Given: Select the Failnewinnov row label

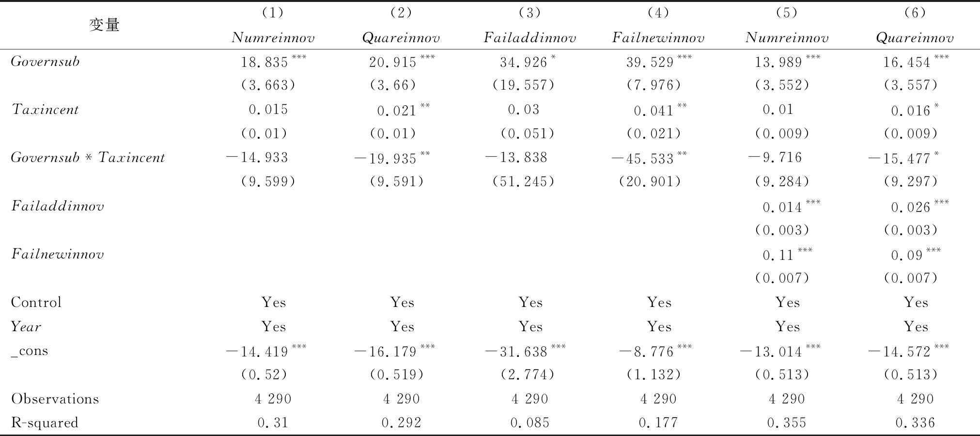Looking at the screenshot, I should coord(58,254).
